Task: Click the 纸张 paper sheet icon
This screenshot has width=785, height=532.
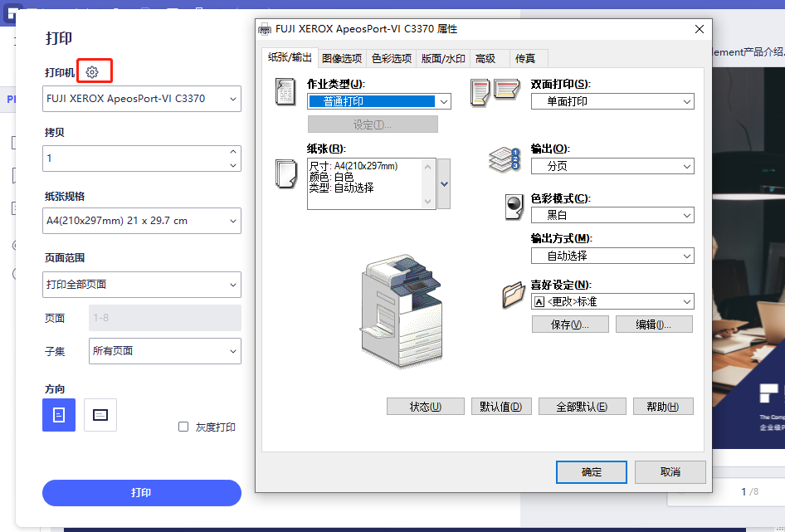Action: point(285,174)
